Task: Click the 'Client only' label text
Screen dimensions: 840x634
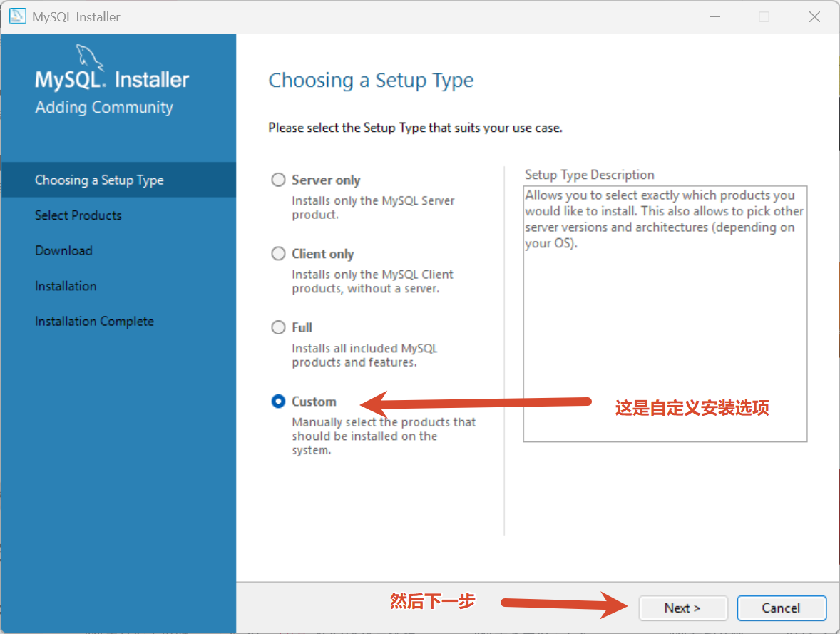Action: click(x=322, y=254)
